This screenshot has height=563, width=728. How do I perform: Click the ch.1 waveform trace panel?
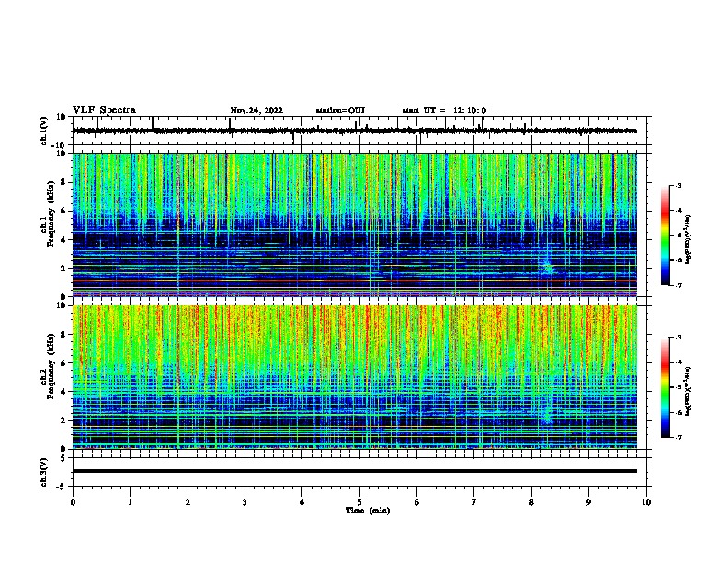[361, 131]
